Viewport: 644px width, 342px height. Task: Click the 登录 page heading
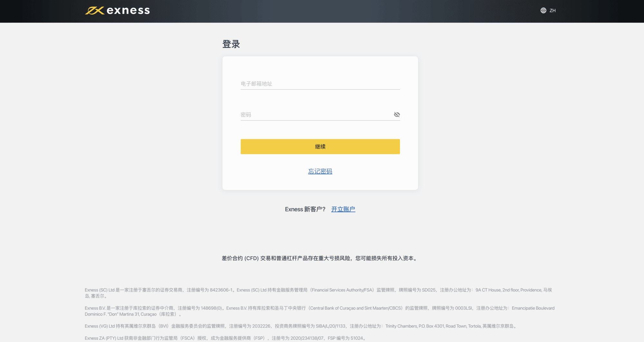(231, 44)
